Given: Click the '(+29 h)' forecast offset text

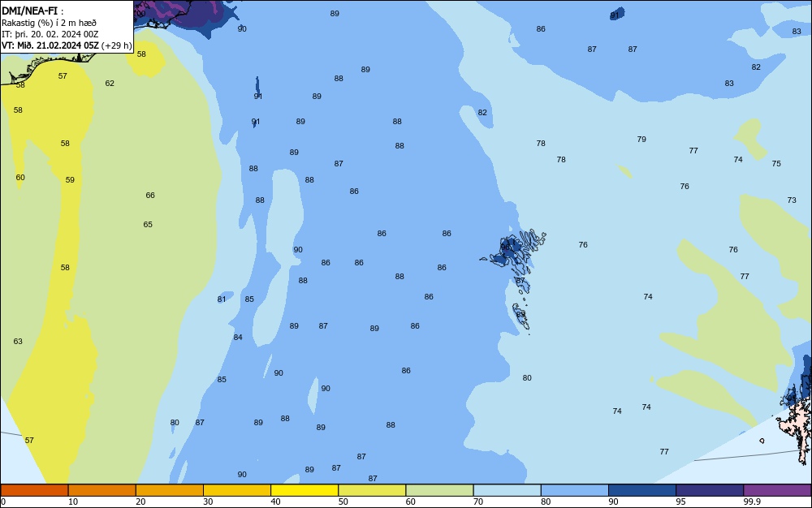Looking at the screenshot, I should (116, 45).
